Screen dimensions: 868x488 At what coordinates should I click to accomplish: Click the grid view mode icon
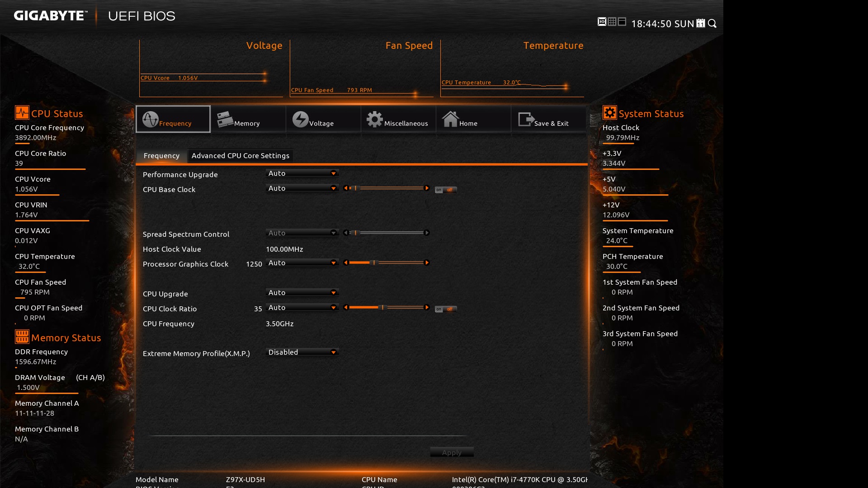click(612, 22)
